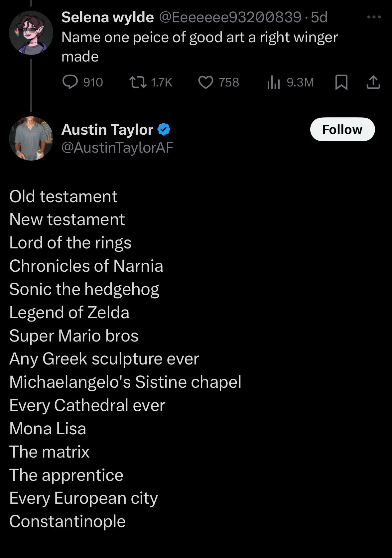392x558 pixels.
Task: Repost the tweet using the retweet icon
Action: pyautogui.click(x=138, y=82)
